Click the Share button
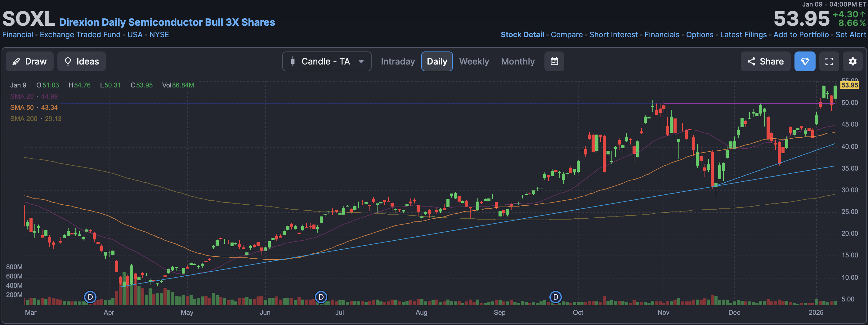This screenshot has height=325, width=868. (765, 61)
